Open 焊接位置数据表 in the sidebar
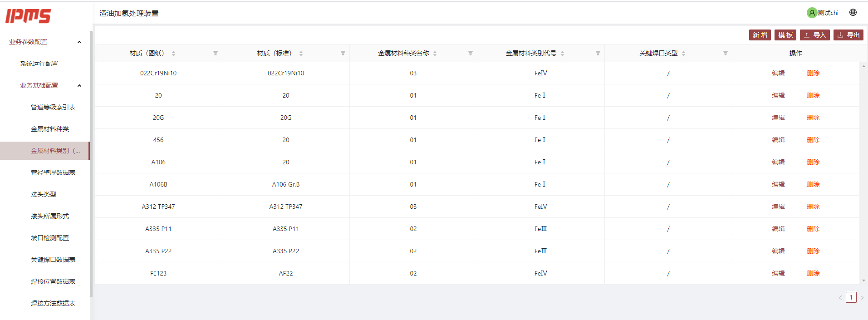Screen dimensions: 868x320 click(x=53, y=281)
